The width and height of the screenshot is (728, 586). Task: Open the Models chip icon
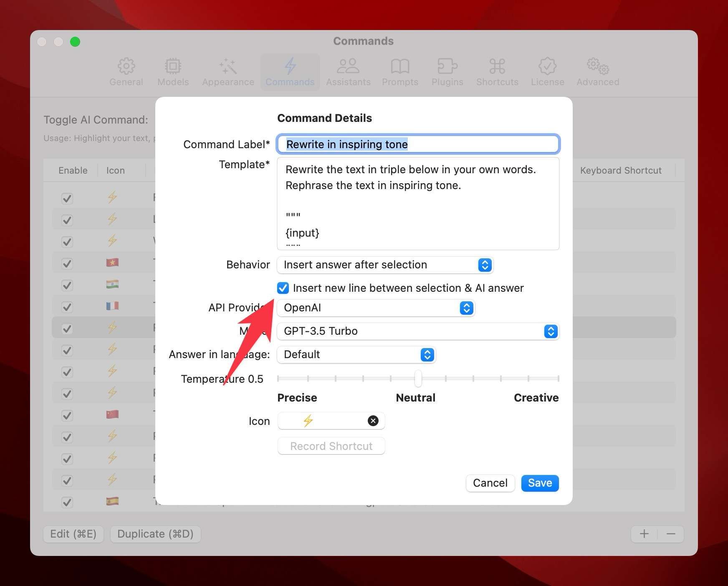pyautogui.click(x=173, y=66)
